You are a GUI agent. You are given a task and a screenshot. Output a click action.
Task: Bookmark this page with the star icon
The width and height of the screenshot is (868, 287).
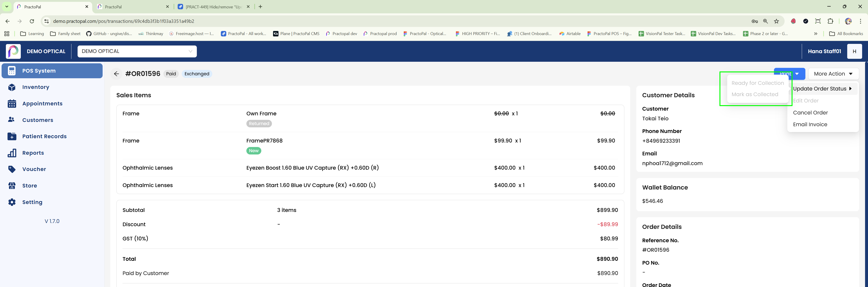pos(776,21)
